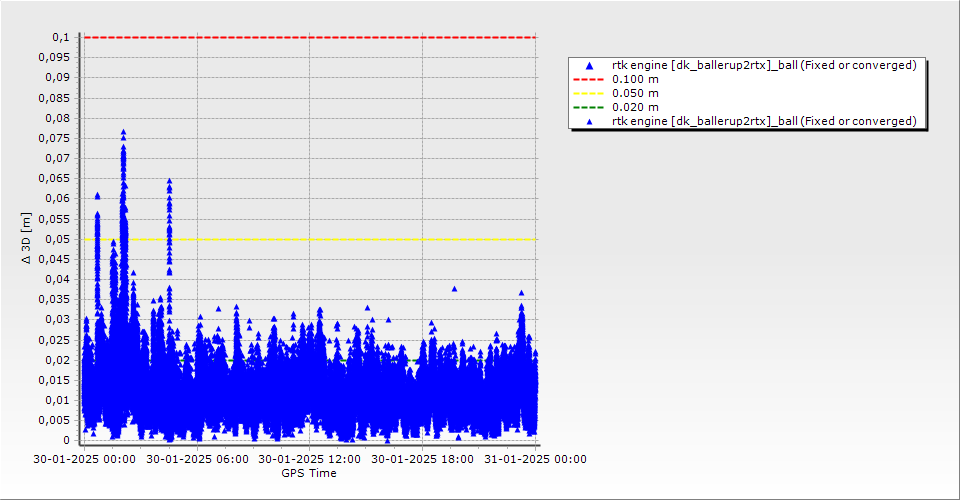Click the 30-01-2025 00:00 axis label
The width and height of the screenshot is (960, 500).
click(84, 459)
